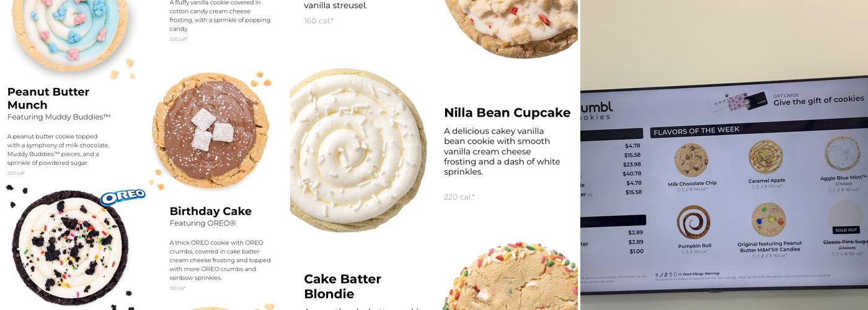Open the Peanut Butter Munch heading
868x310 pixels.
coord(48,98)
